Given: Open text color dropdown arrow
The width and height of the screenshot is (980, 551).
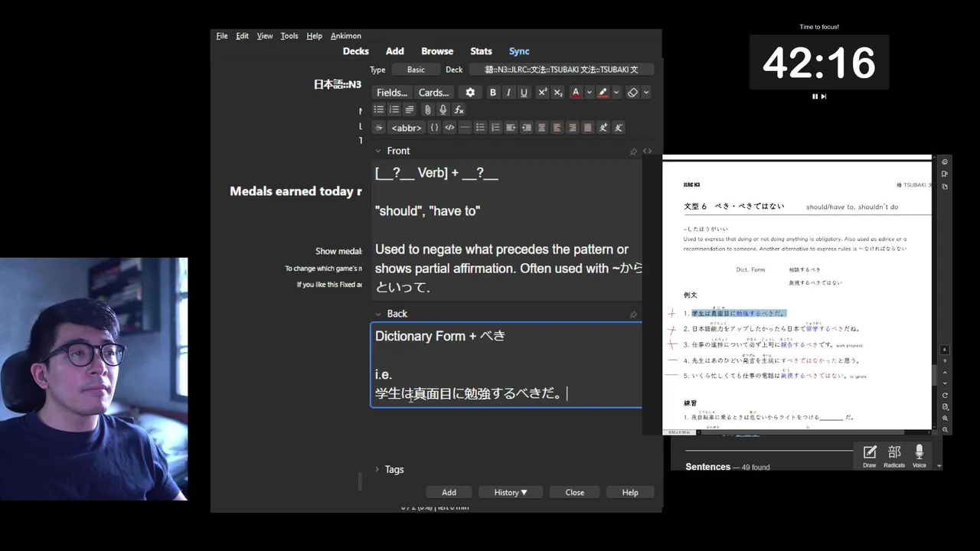Looking at the screenshot, I should [x=589, y=93].
